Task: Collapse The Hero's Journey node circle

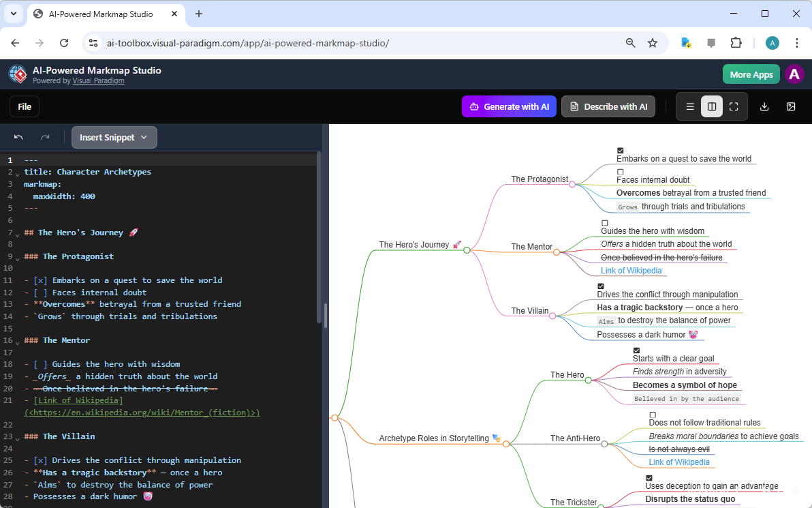Action: pyautogui.click(x=467, y=250)
